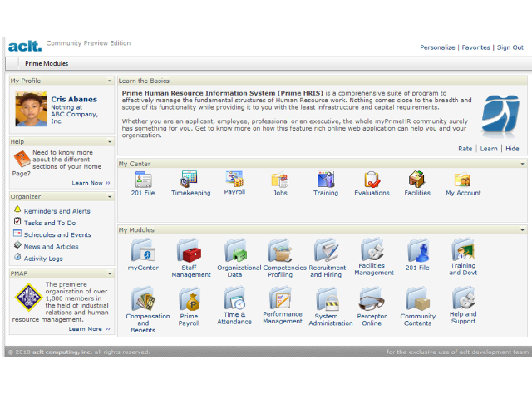Open Timekeeping in My Center
Screen dimensions: 532x399
pyautogui.click(x=189, y=180)
